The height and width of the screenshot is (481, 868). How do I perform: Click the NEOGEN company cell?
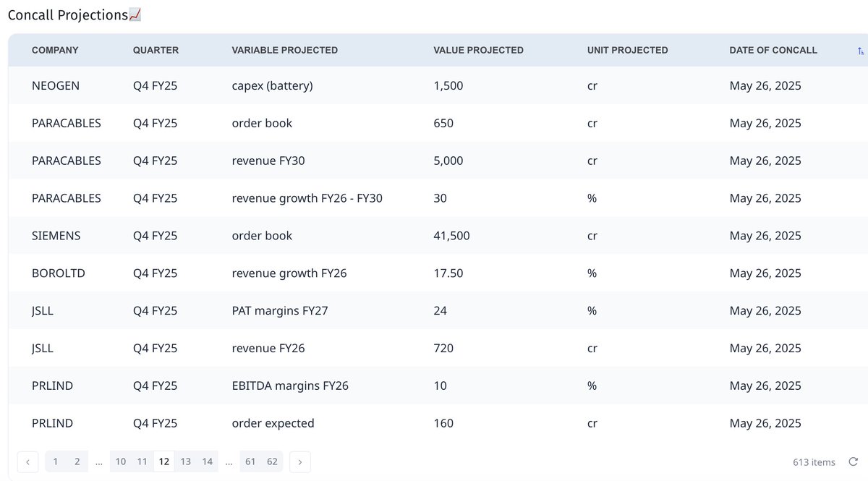tap(56, 85)
